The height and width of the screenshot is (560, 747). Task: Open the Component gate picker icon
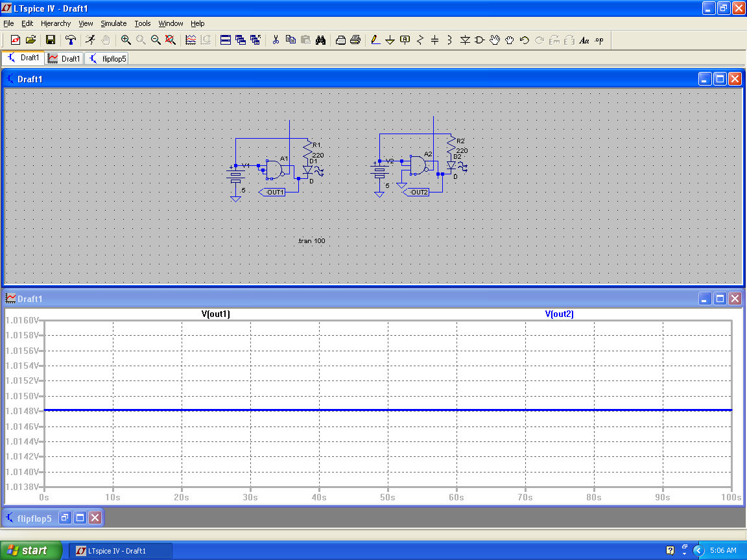pyautogui.click(x=480, y=40)
